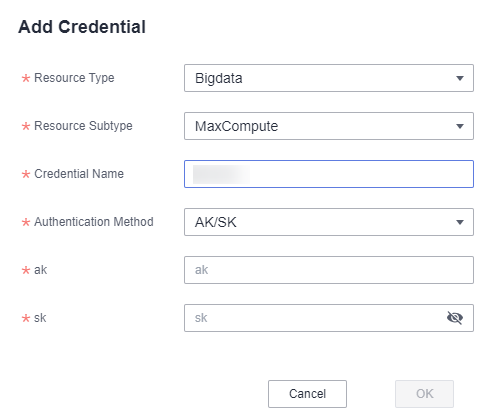Image resolution: width=497 pixels, height=419 pixels.
Task: Select the Bigdata value in Resource Type
Action: (219, 79)
